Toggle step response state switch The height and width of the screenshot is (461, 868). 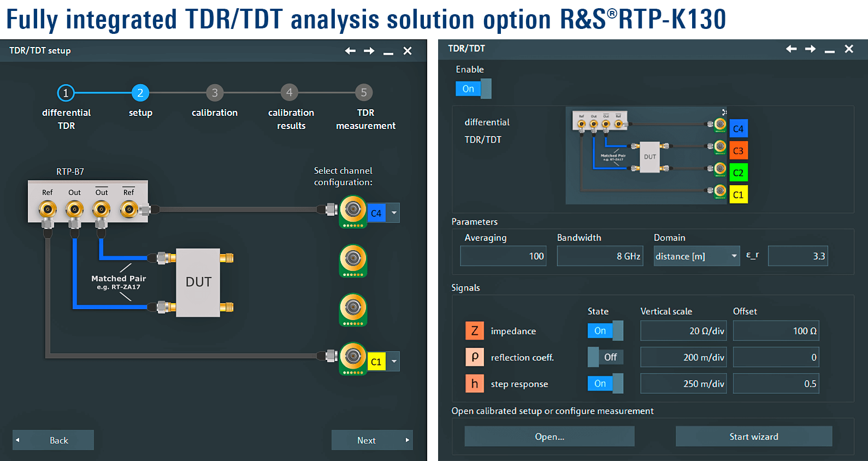[605, 383]
